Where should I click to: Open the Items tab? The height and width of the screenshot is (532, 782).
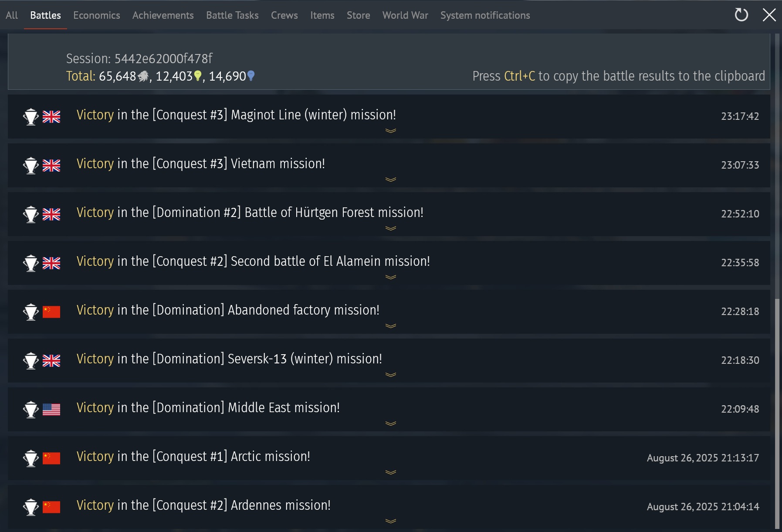(x=322, y=15)
